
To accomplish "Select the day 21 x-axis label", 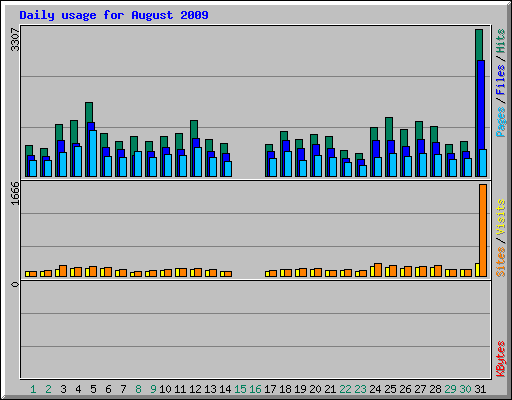I will tap(330, 389).
